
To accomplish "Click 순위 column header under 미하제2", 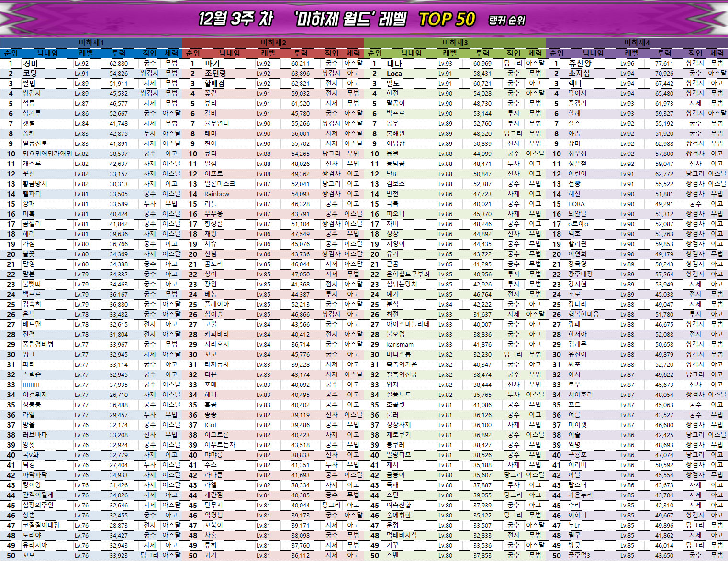I will [x=193, y=53].
